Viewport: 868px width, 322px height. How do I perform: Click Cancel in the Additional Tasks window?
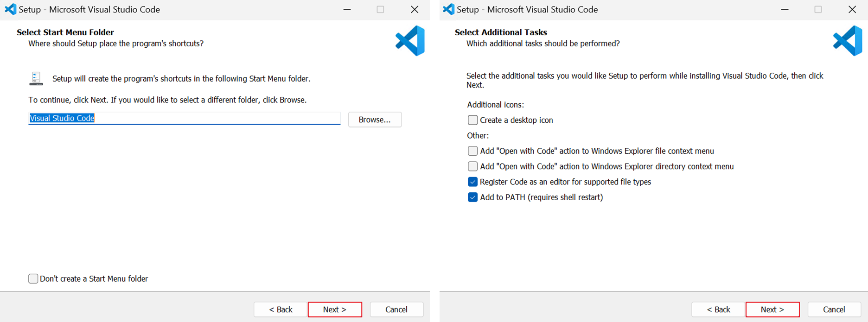834,309
